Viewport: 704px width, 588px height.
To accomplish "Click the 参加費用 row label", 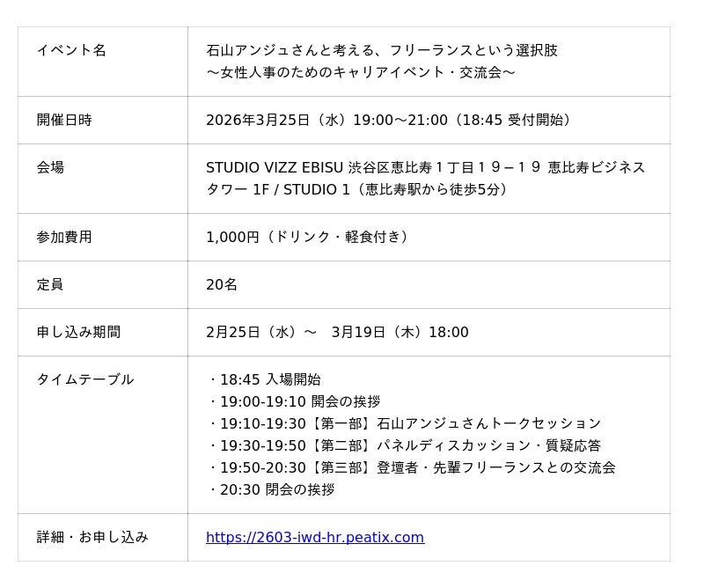I will coord(64,238).
